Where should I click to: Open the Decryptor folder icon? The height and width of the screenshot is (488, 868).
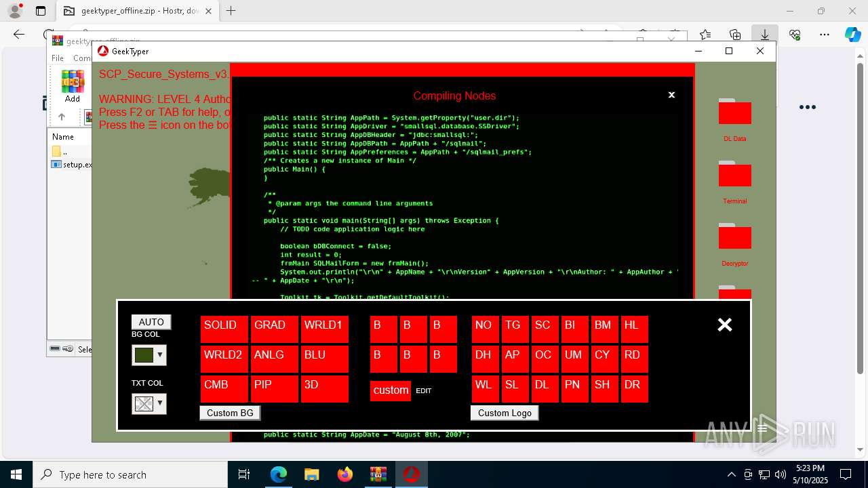pyautogui.click(x=734, y=237)
